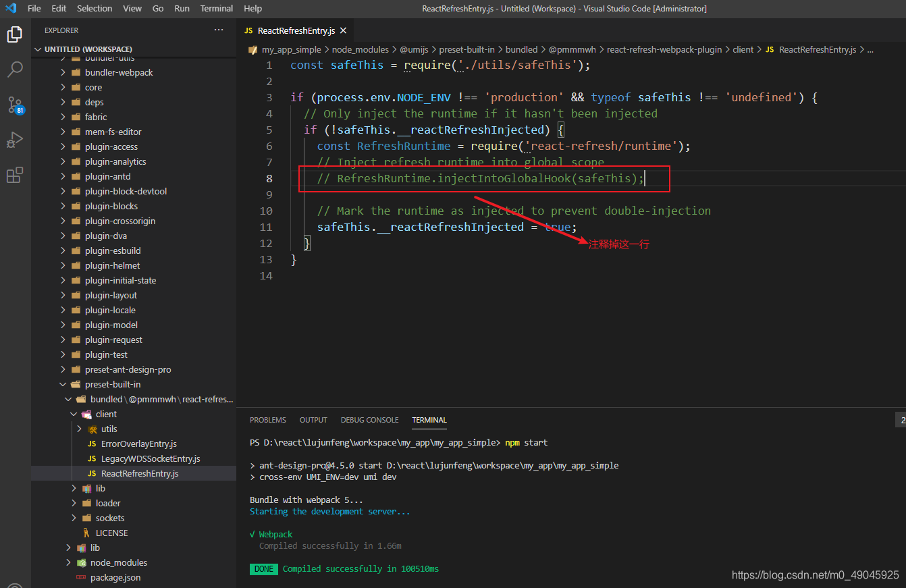Select the mem-fs-editor folder row

(x=134, y=132)
